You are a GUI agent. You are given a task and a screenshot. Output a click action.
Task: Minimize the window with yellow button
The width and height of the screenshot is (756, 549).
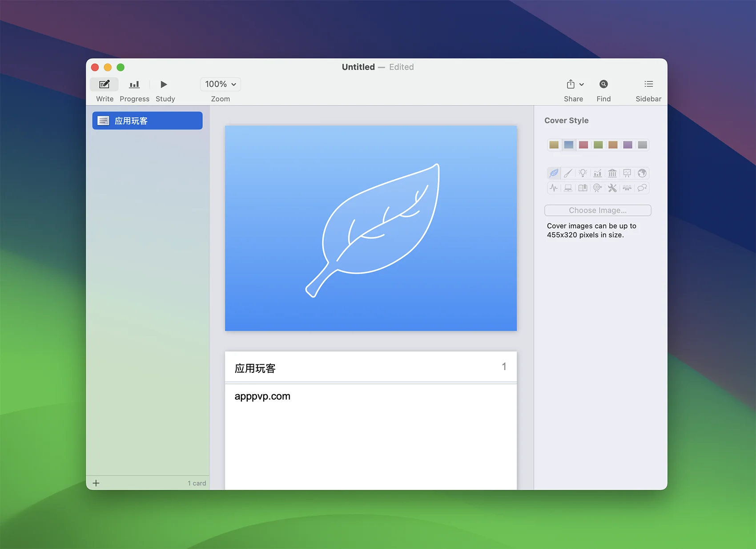click(x=108, y=67)
